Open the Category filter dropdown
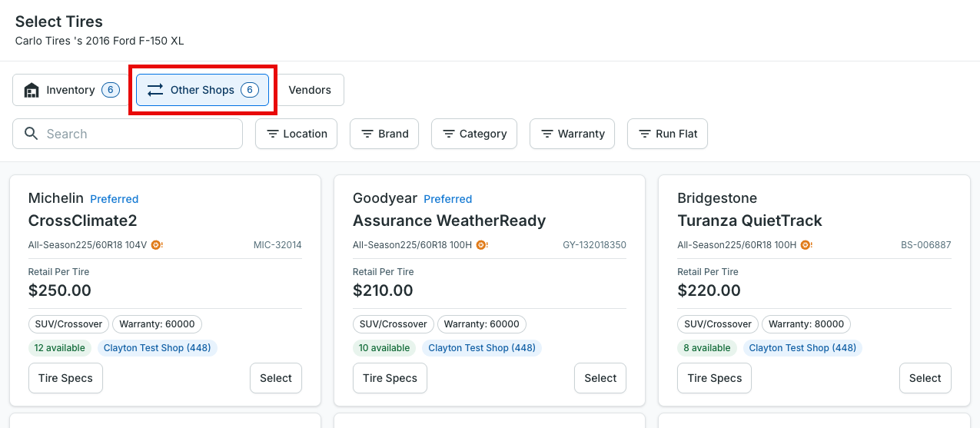980x428 pixels. (x=474, y=134)
